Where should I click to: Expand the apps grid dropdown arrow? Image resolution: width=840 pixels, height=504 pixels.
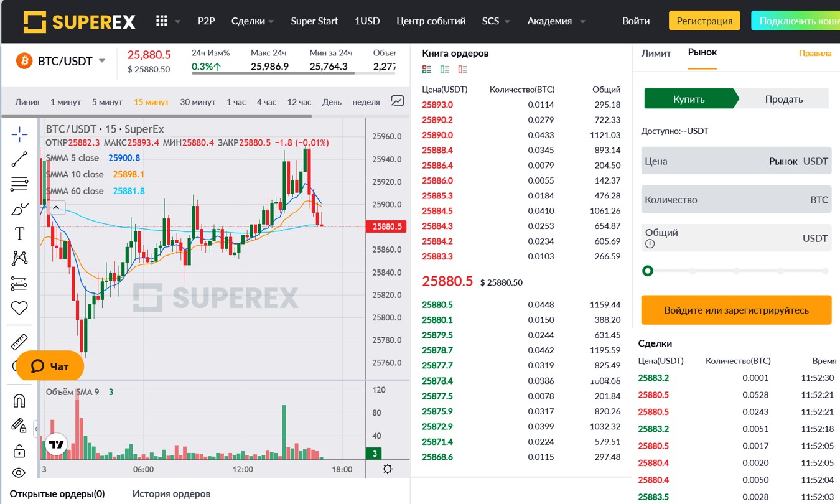point(178,22)
